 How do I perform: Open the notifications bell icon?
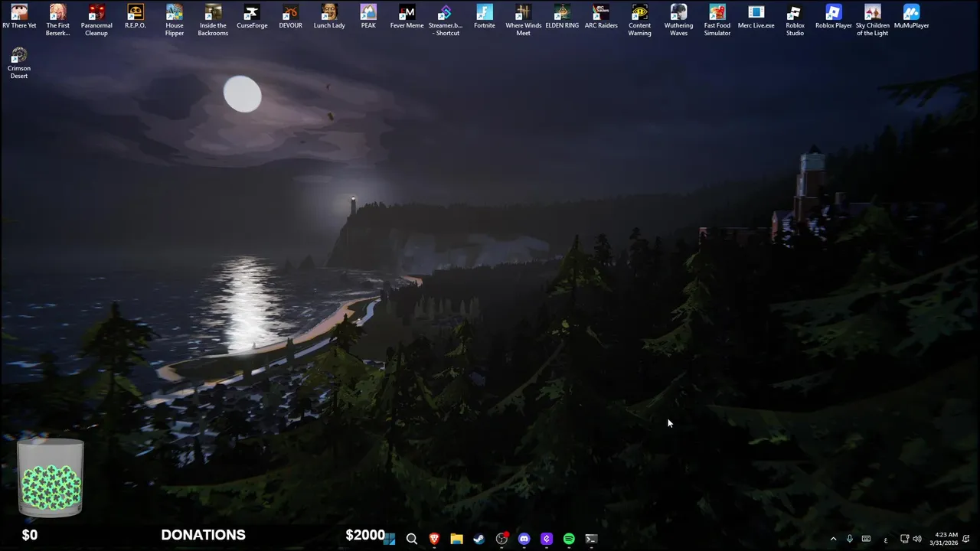tap(966, 539)
